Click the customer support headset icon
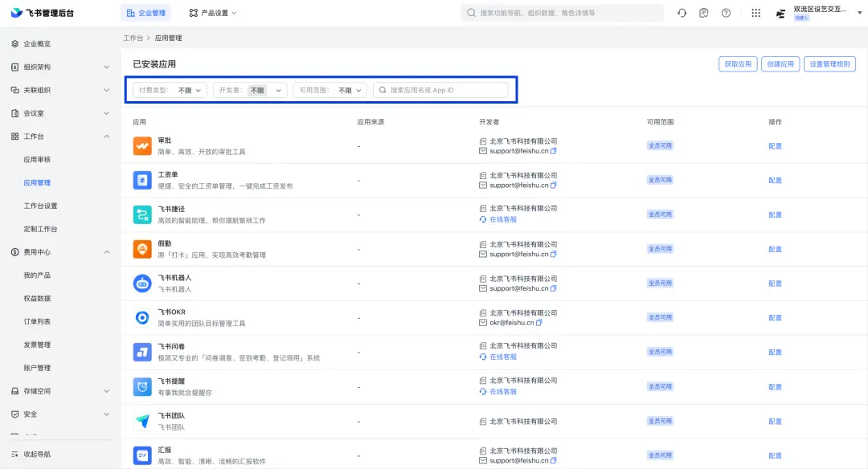The width and height of the screenshot is (868, 469). [682, 13]
